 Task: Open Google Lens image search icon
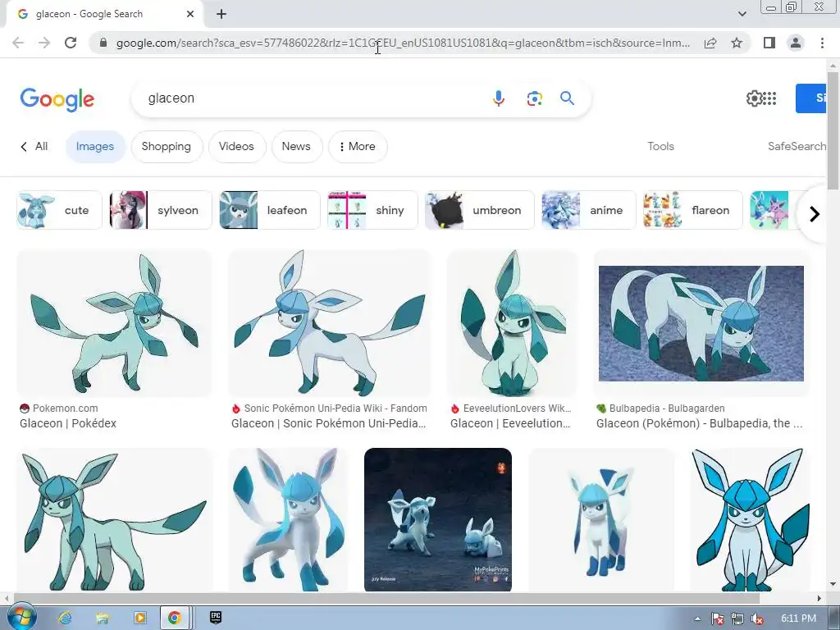point(534,98)
